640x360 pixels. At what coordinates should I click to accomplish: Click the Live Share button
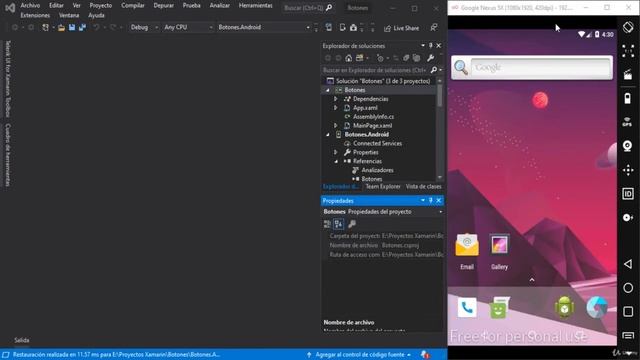pyautogui.click(x=402, y=28)
